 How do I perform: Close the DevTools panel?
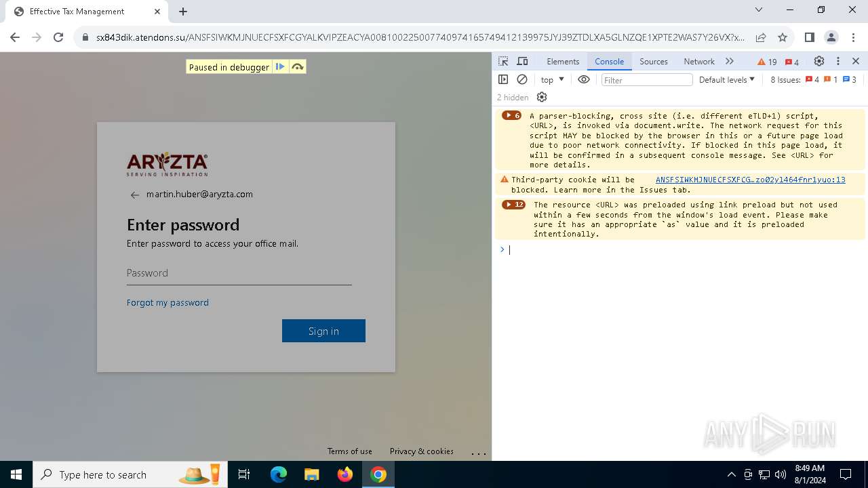[x=856, y=61]
